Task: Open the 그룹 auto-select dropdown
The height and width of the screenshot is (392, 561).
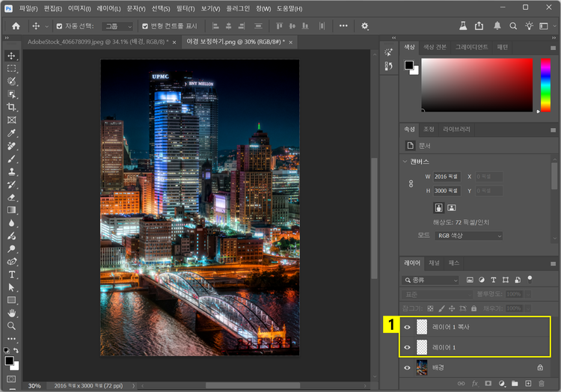Action: click(115, 25)
